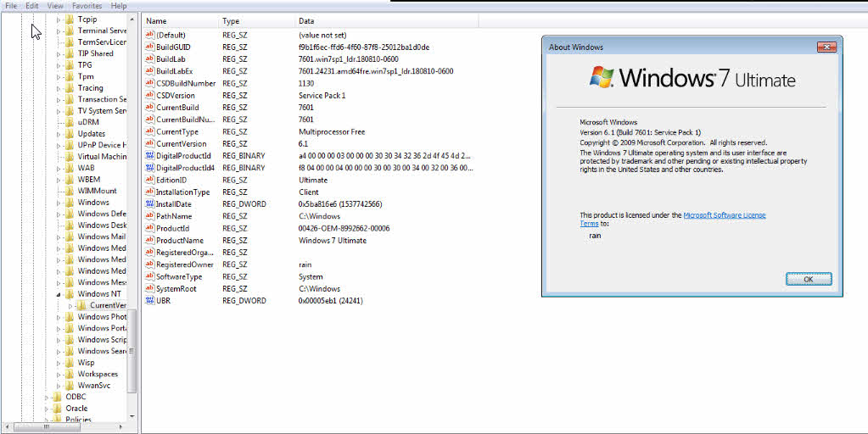
Task: Collapse the Windows NT tree node
Action: (x=59, y=295)
